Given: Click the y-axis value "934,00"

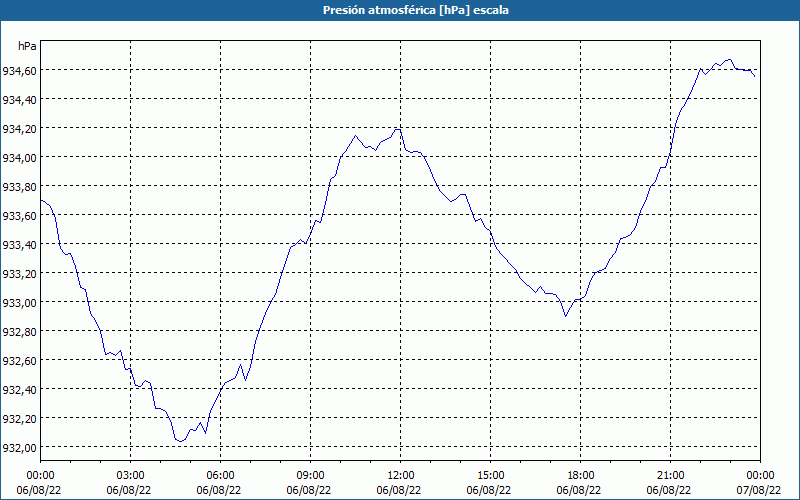Looking at the screenshot, I should click(19, 158).
